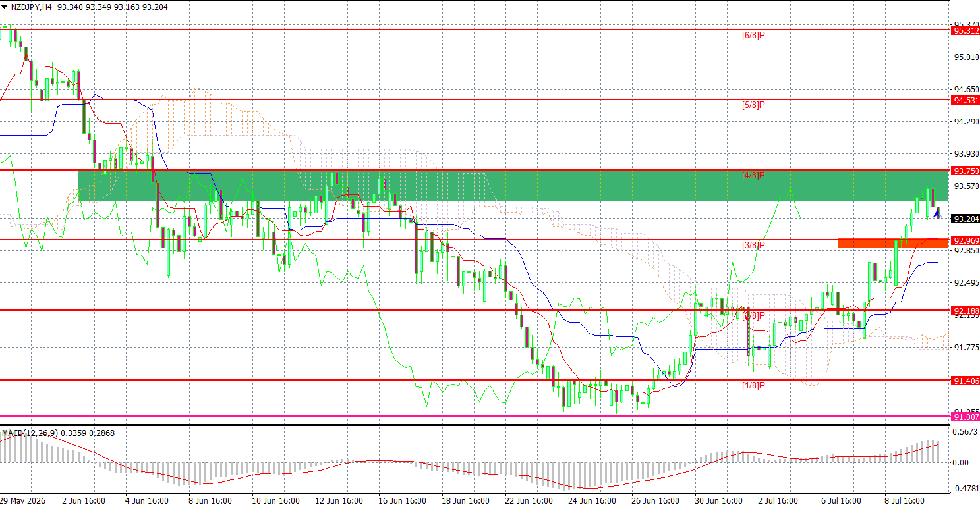Viewport: 980px width, 505px height.
Task: Click the 91.775 price axis value
Action: [x=966, y=348]
